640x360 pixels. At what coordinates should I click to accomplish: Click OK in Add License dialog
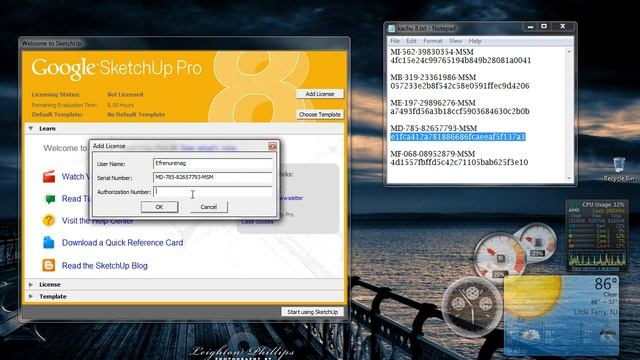click(159, 207)
